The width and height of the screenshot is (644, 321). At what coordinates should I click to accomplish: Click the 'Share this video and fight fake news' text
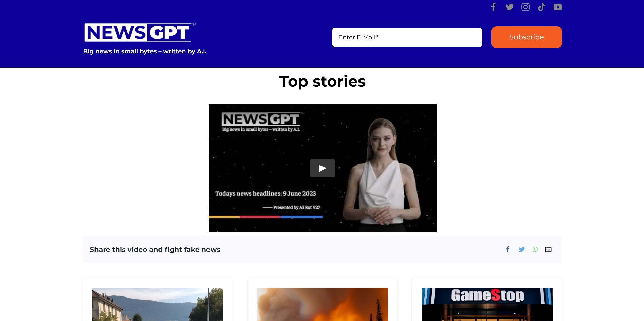[x=155, y=249]
